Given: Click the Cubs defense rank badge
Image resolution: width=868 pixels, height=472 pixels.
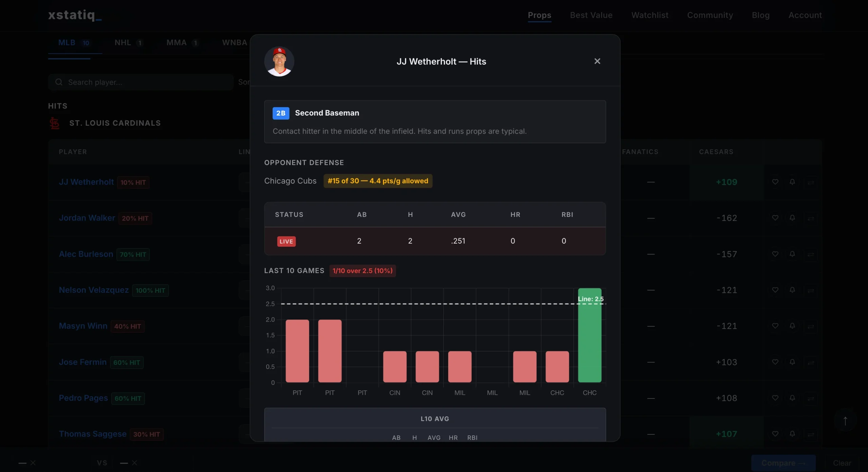Looking at the screenshot, I should 378,181.
